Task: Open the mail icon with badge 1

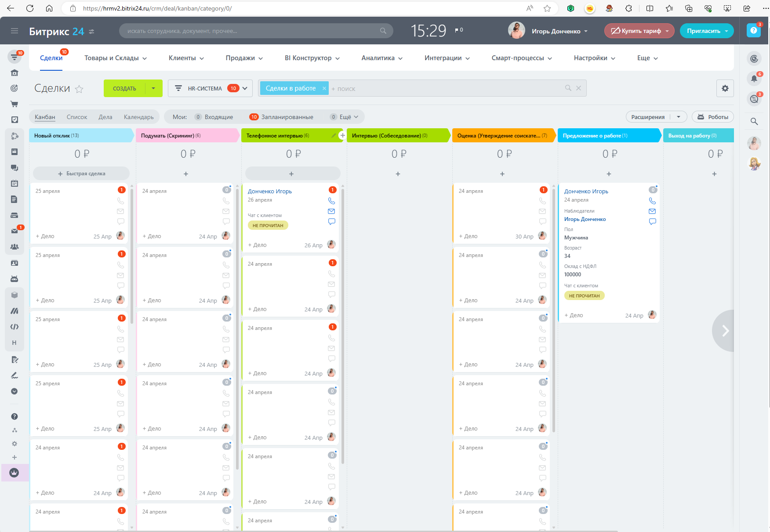Action: 15,231
